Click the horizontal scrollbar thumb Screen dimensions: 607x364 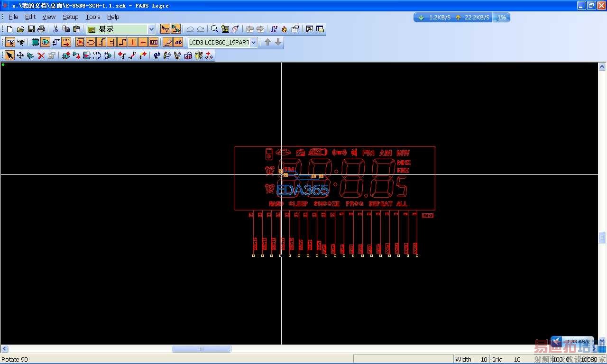click(202, 349)
